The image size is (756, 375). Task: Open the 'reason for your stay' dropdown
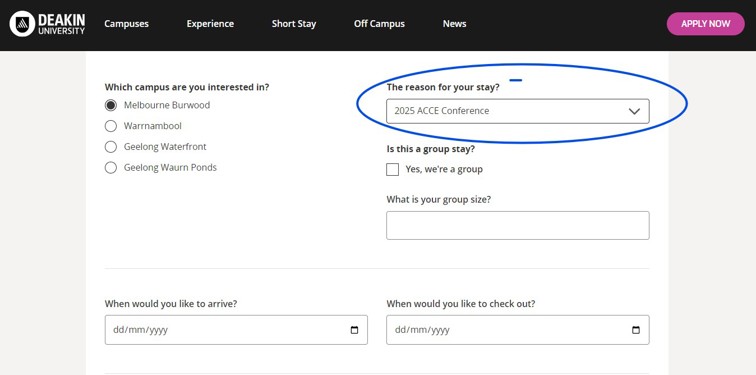(x=518, y=111)
